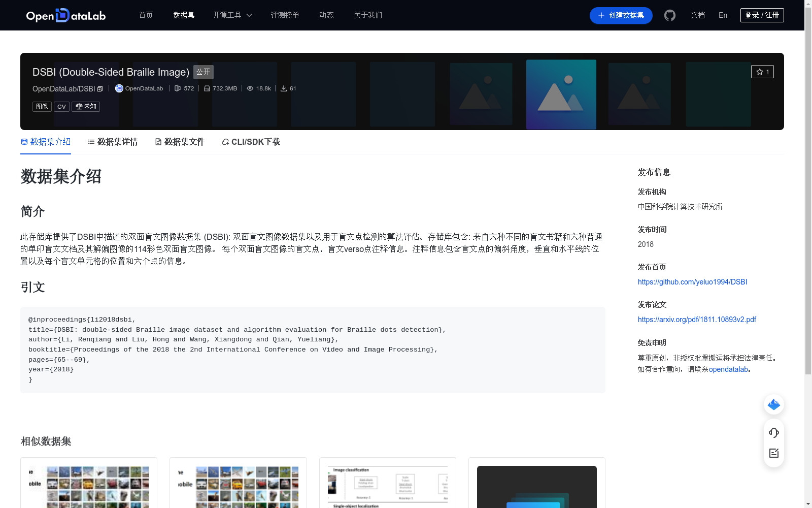
Task: Open the OpenDataLab logo home link
Action: [x=65, y=15]
